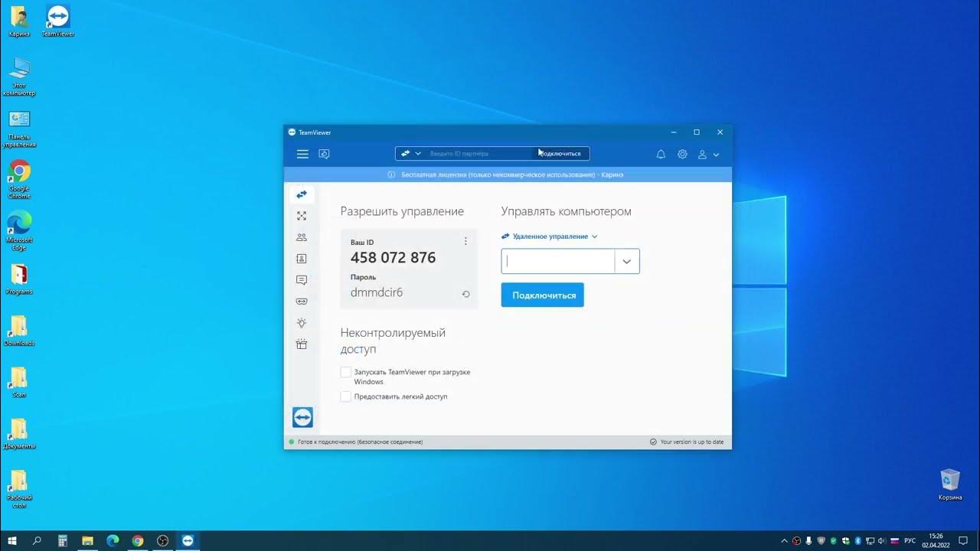Enable Запускать TeamViewer при загрузке Windows
Viewport: 980px width, 551px height.
(x=346, y=373)
